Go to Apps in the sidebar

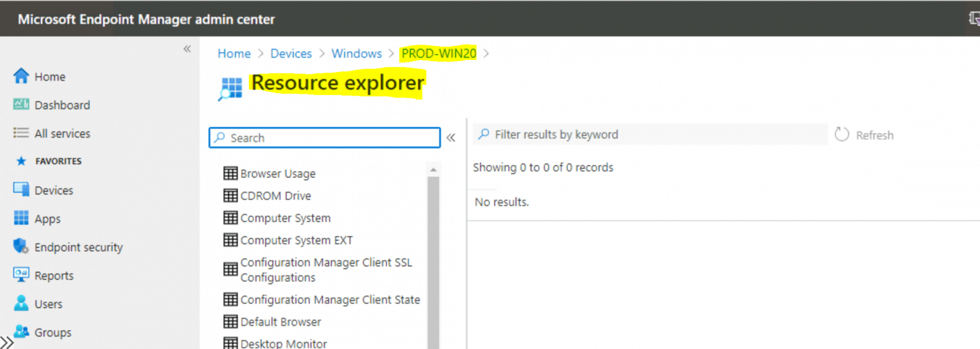47,219
